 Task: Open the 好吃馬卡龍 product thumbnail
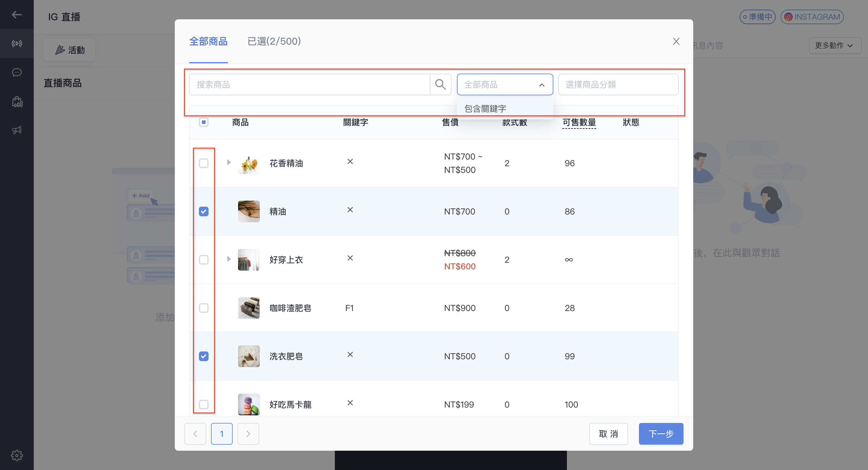tap(249, 404)
